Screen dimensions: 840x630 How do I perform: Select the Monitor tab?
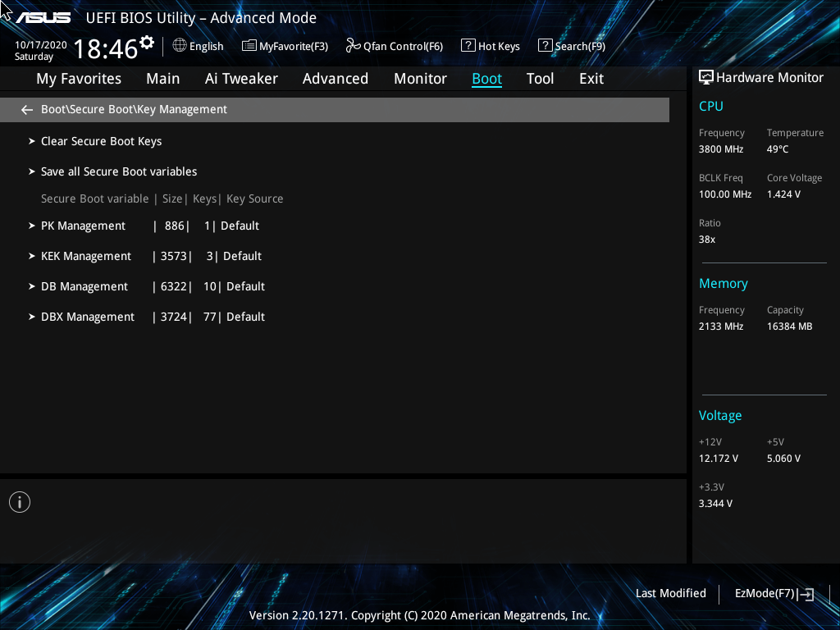point(421,79)
